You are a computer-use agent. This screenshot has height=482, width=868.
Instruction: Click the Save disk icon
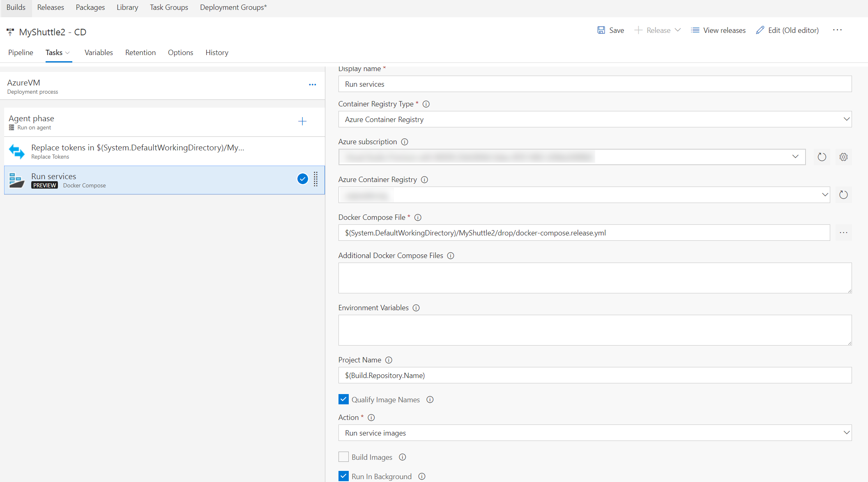(x=601, y=30)
